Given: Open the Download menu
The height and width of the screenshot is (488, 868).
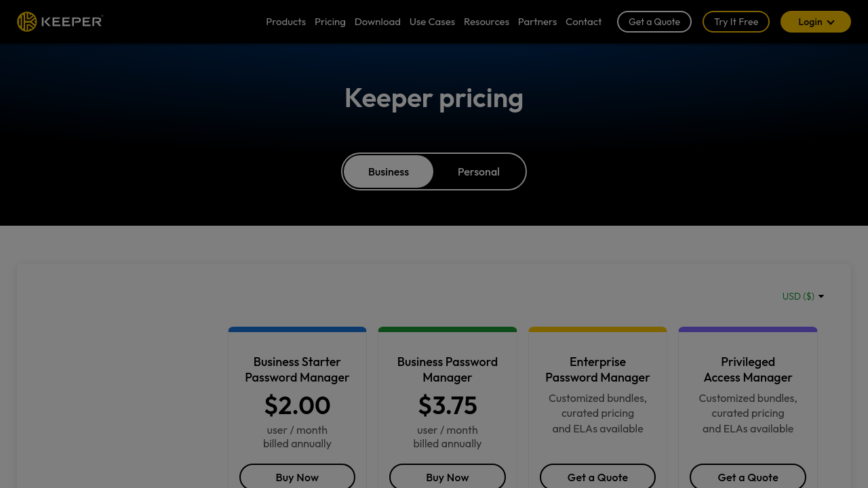Looking at the screenshot, I should point(378,22).
